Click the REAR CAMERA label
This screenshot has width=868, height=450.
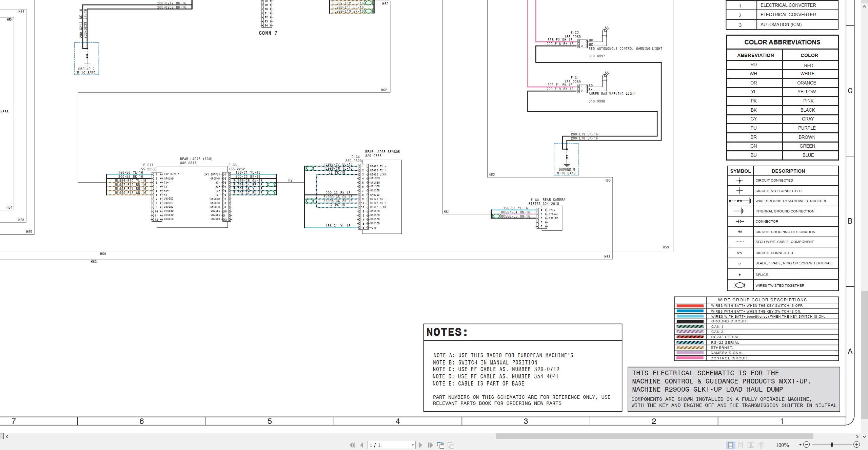(x=554, y=200)
